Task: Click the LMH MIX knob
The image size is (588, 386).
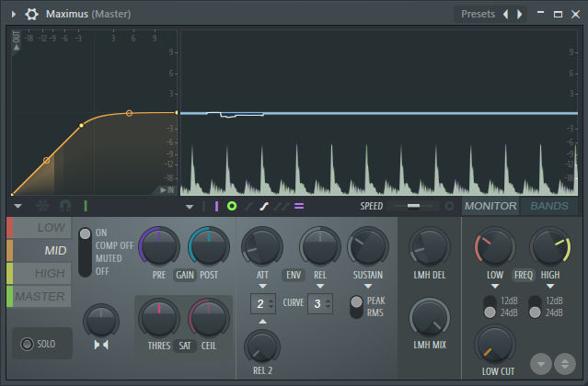Action: coord(429,317)
